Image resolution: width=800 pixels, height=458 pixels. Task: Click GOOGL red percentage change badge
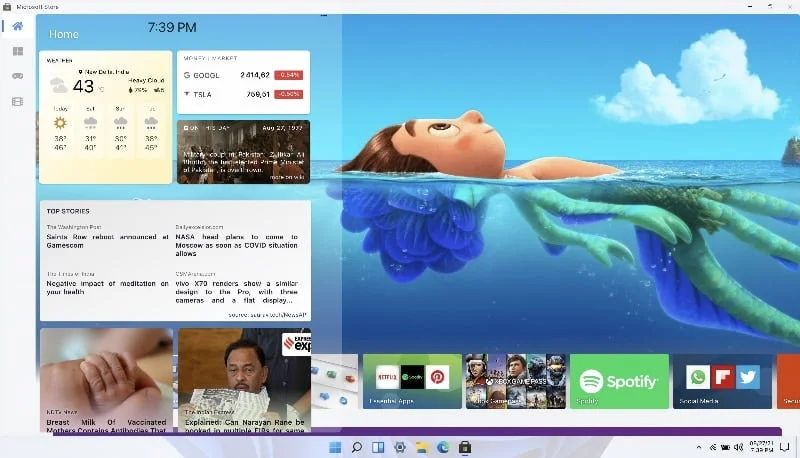(289, 75)
